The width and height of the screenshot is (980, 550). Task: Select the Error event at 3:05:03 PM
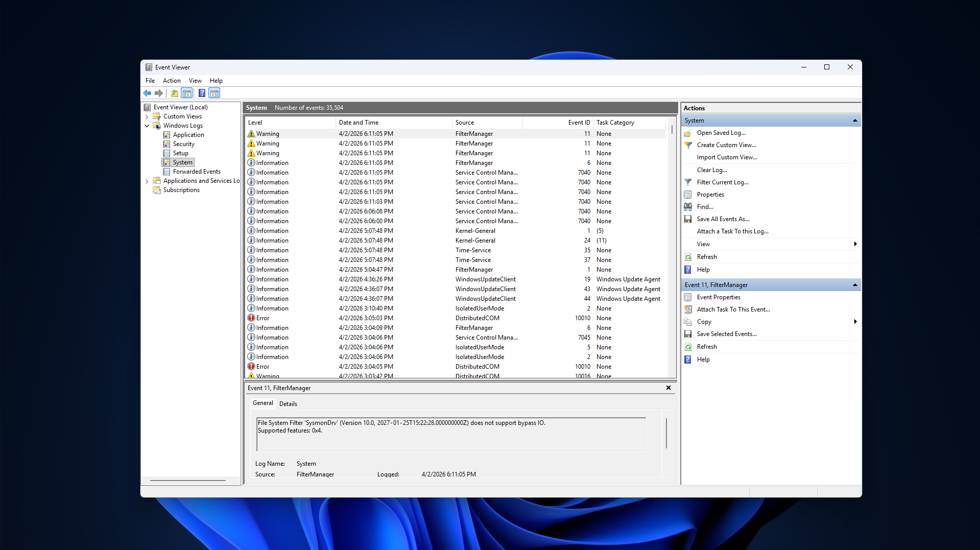pos(455,318)
